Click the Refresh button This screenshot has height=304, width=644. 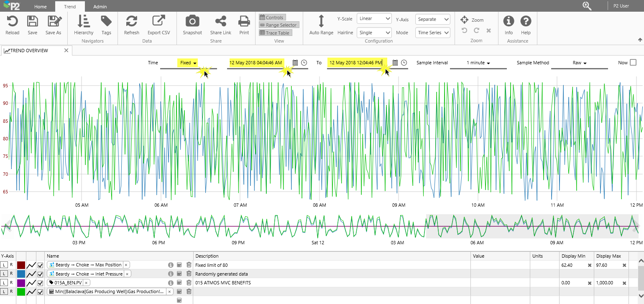(132, 21)
